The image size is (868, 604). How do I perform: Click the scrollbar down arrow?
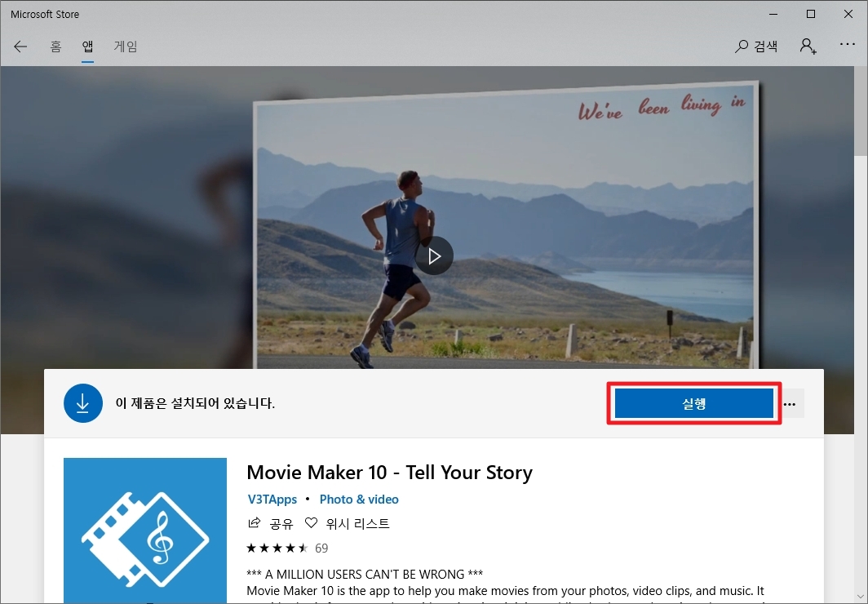pyautogui.click(x=861, y=597)
